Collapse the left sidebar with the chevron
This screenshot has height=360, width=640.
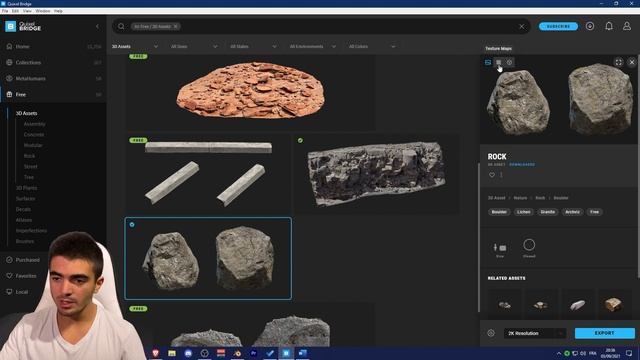(97, 27)
